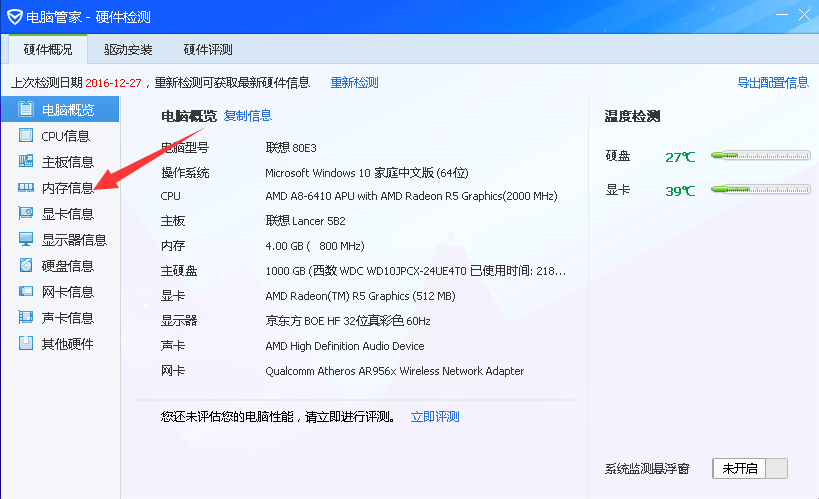This screenshot has width=819, height=499.
Task: Click the 温度检测 heading
Action: point(633,116)
